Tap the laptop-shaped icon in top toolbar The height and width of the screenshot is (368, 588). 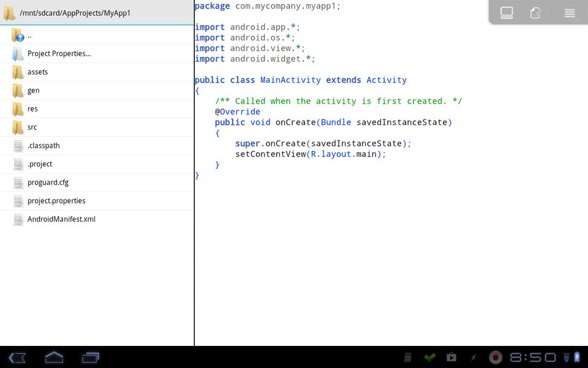(x=507, y=13)
